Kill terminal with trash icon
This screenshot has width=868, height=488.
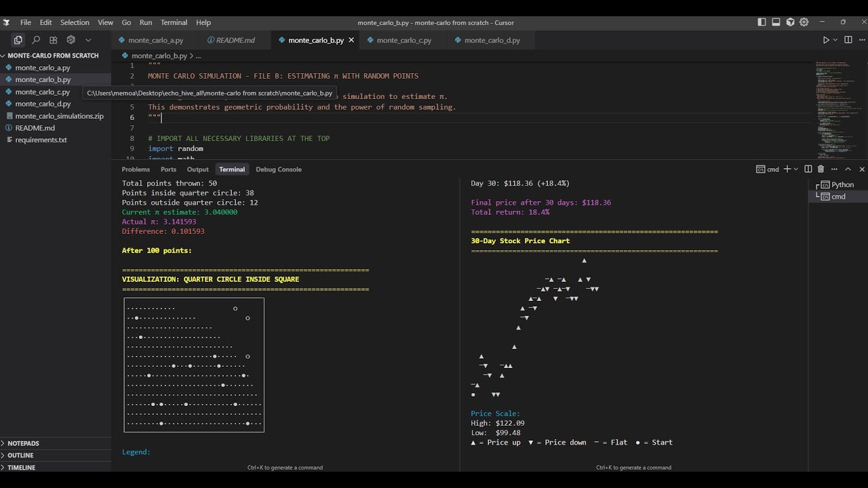(821, 169)
